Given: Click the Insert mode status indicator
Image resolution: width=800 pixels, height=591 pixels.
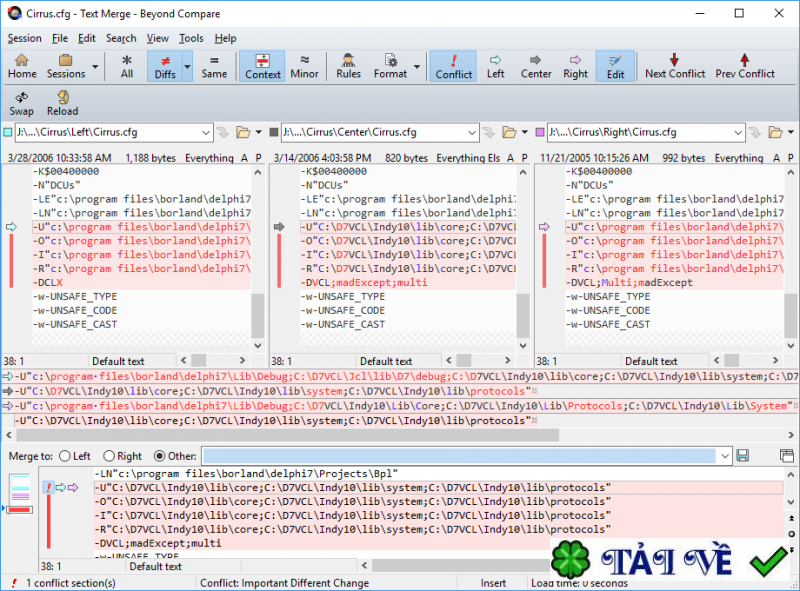Looking at the screenshot, I should tap(493, 583).
